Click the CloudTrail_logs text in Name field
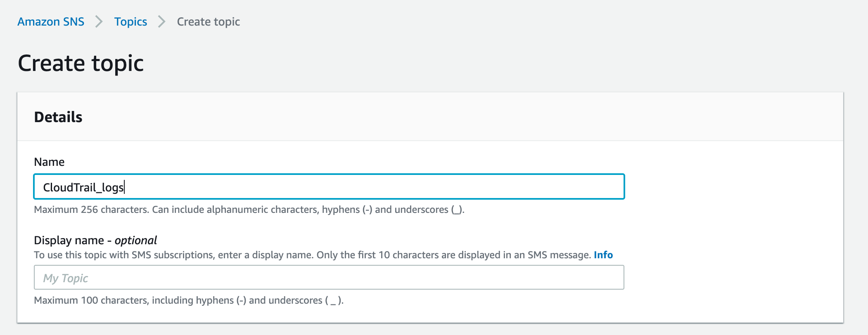This screenshot has height=335, width=868. click(x=83, y=187)
